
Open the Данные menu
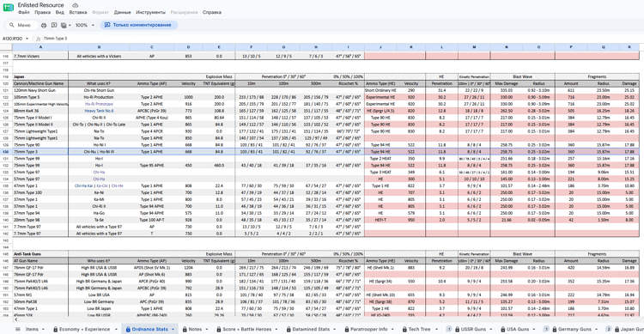click(123, 12)
